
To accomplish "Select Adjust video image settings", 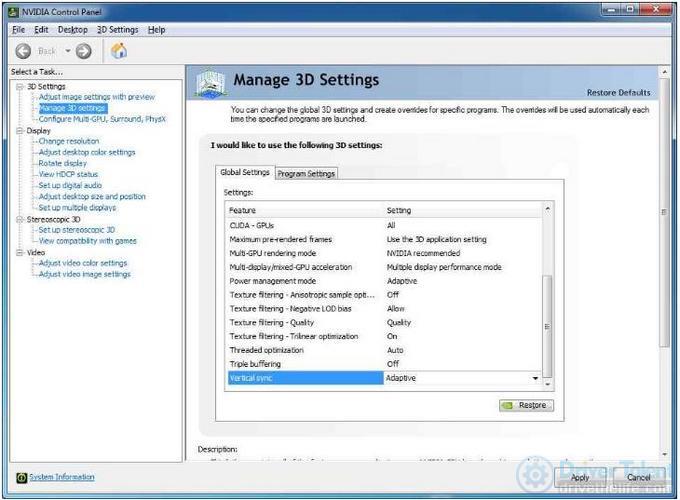I will tap(85, 274).
